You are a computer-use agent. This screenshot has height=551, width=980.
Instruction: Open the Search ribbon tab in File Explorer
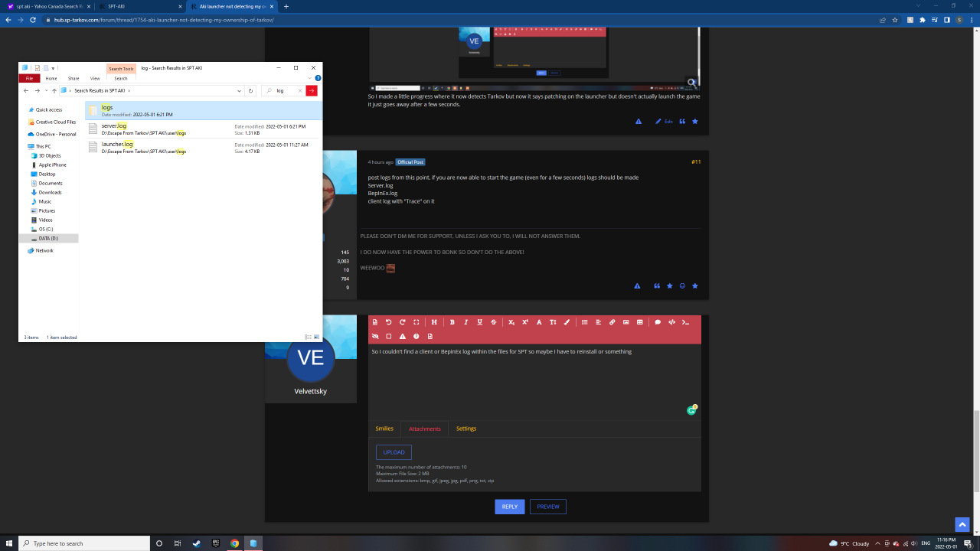tap(121, 78)
